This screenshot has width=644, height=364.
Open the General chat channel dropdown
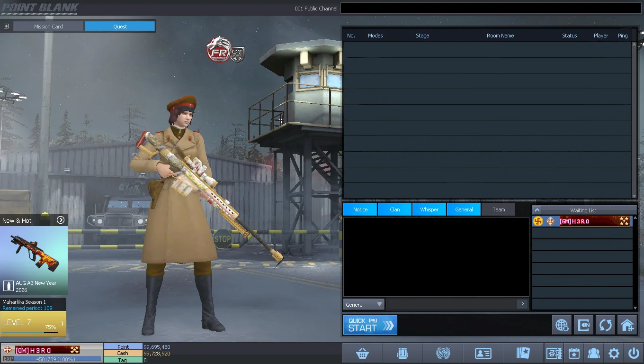364,304
